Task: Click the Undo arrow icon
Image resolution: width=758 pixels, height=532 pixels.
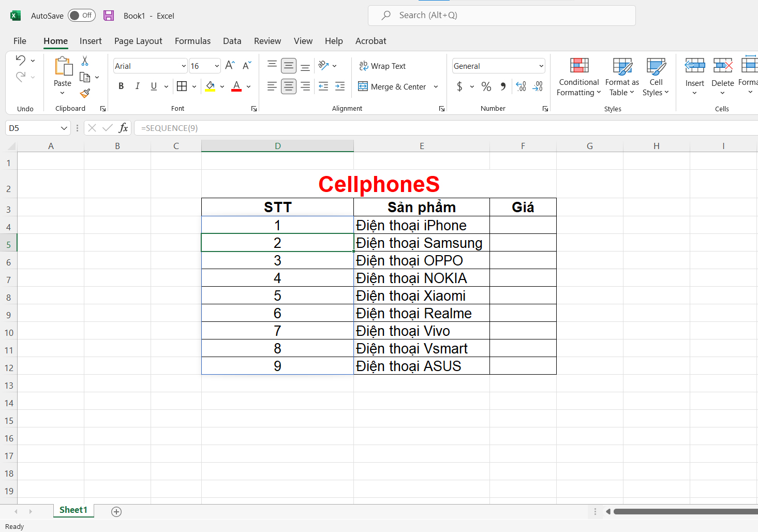Action: (x=20, y=60)
